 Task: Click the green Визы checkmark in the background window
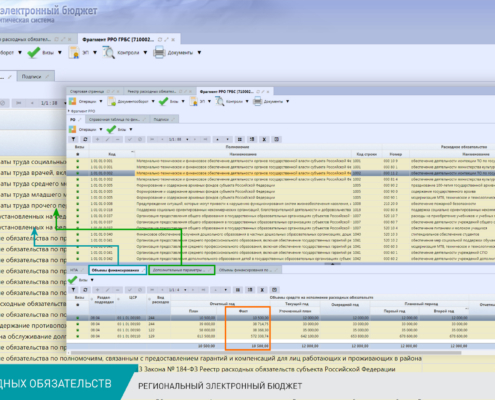tap(34, 53)
